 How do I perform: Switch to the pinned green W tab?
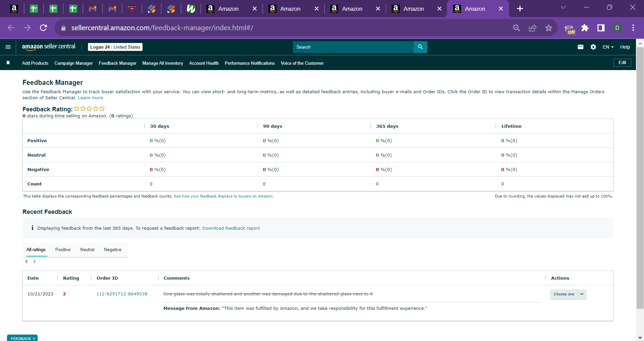coord(191,9)
